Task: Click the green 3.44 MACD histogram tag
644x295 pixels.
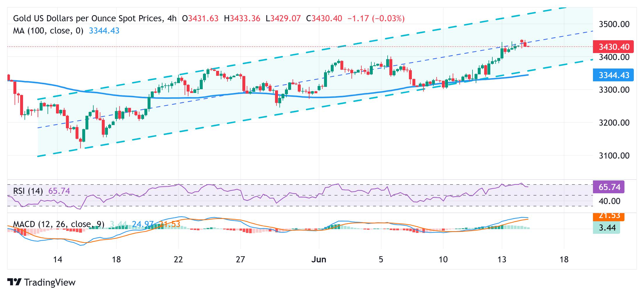Action: point(607,228)
